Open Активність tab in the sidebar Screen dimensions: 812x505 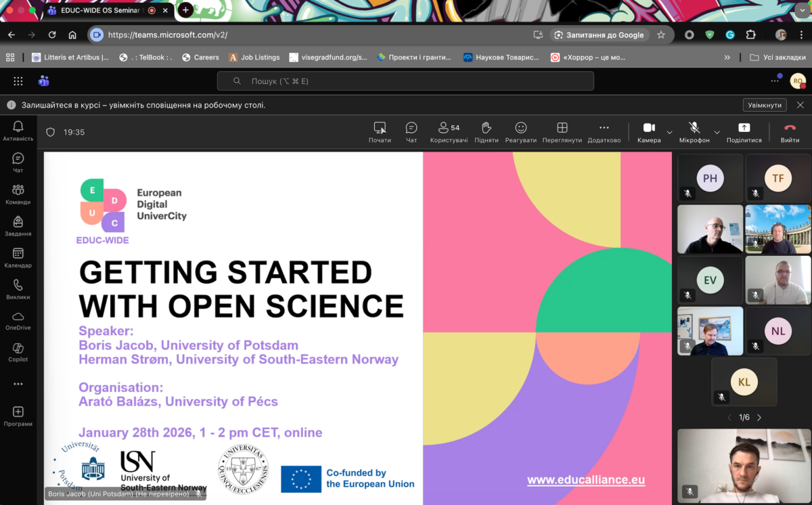18,131
